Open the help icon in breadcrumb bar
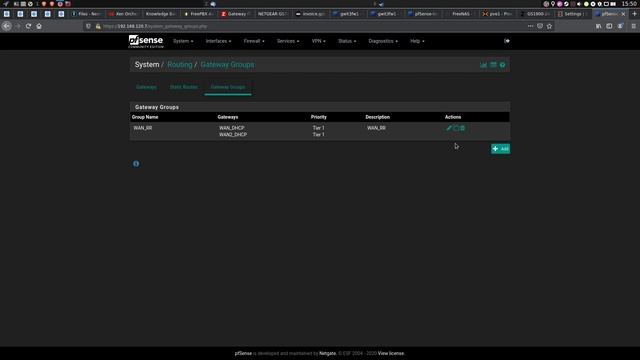The image size is (640, 360). 502,65
